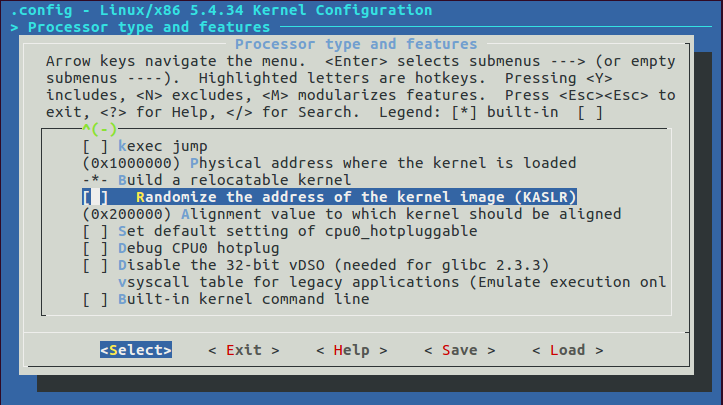Toggle Built-in kernel command line checkbox
This screenshot has width=723, height=405.
click(95, 299)
